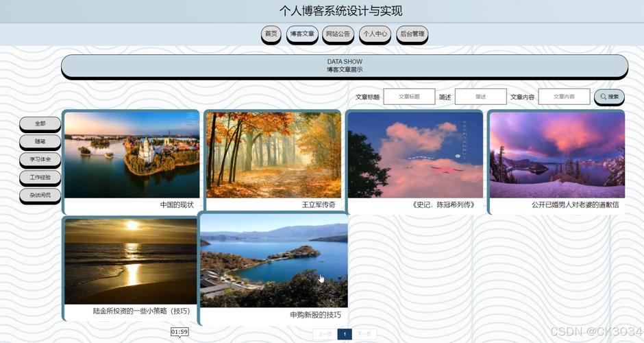Open the 后台管理 nav item
The image size is (644, 343).
tap(412, 34)
